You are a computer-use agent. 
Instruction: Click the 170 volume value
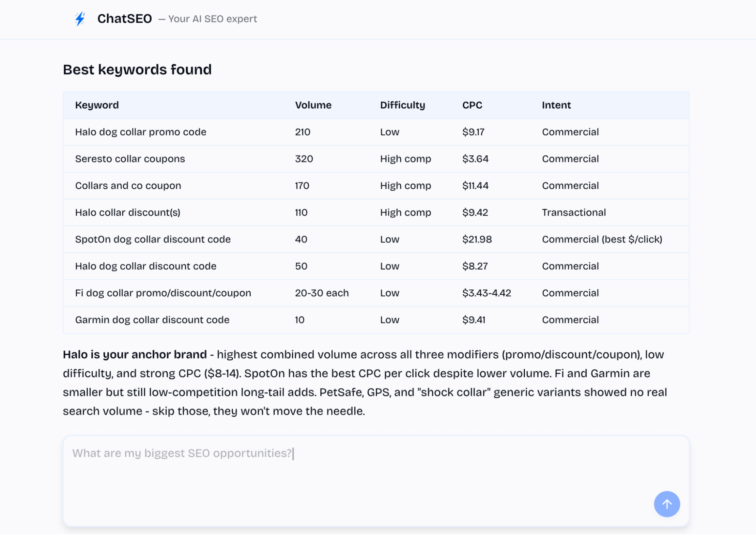(302, 186)
